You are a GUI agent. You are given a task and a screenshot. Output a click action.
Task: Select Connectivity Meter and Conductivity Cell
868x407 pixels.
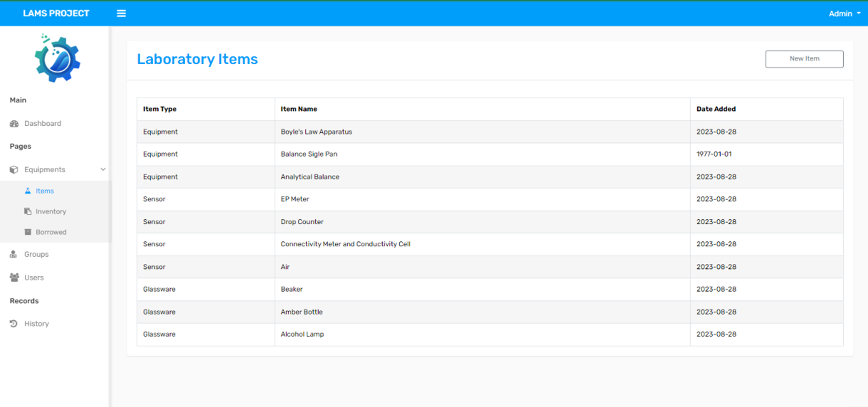[345, 244]
